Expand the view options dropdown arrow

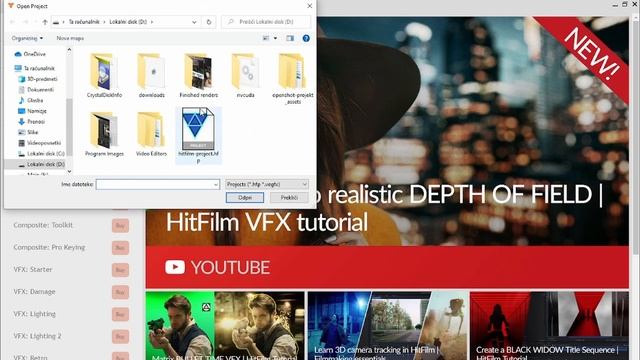(276, 38)
